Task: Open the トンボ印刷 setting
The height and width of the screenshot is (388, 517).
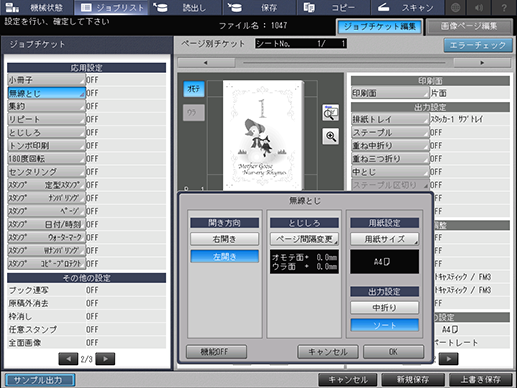Action: pos(46,146)
